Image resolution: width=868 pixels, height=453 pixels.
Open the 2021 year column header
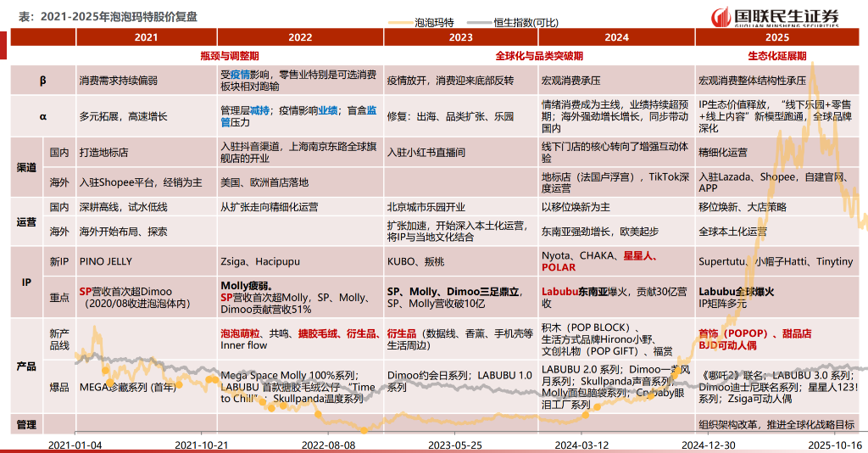coord(146,37)
